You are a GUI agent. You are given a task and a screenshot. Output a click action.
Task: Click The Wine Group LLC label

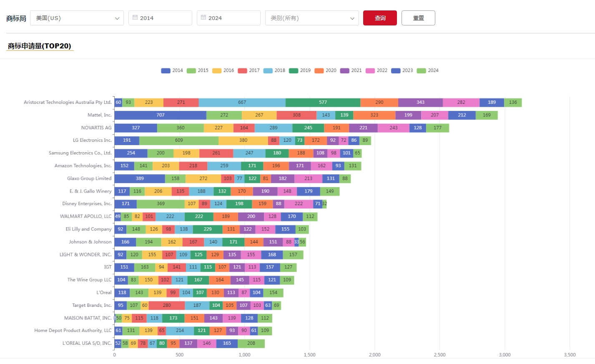point(90,280)
